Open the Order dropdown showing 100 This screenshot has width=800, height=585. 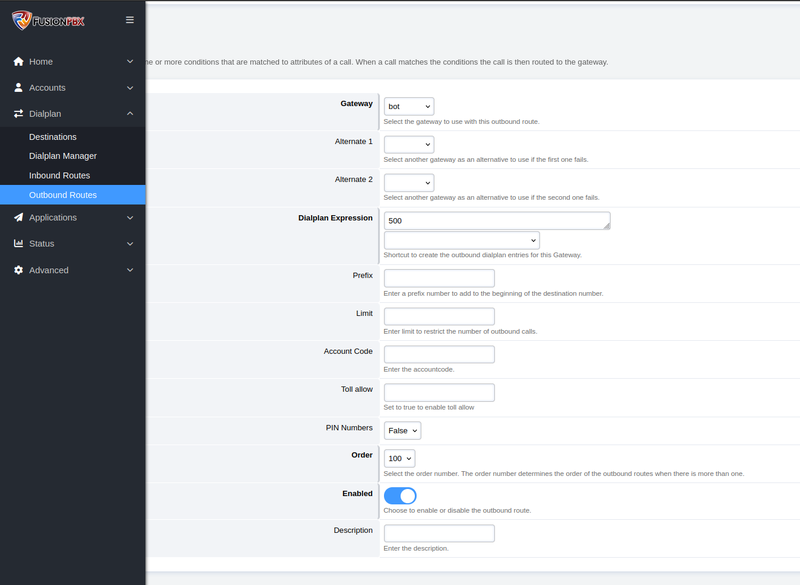399,458
